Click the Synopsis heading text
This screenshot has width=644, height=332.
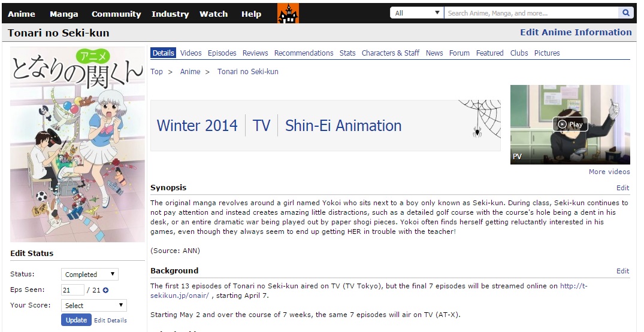(168, 188)
